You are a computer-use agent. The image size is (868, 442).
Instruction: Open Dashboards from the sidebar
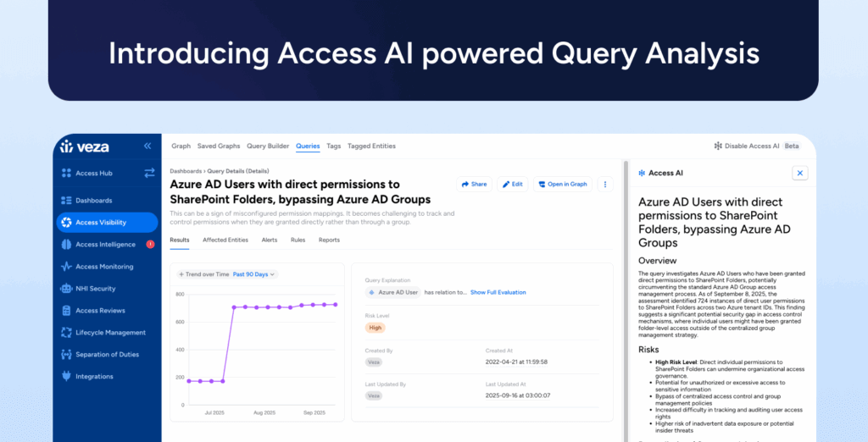coord(93,201)
